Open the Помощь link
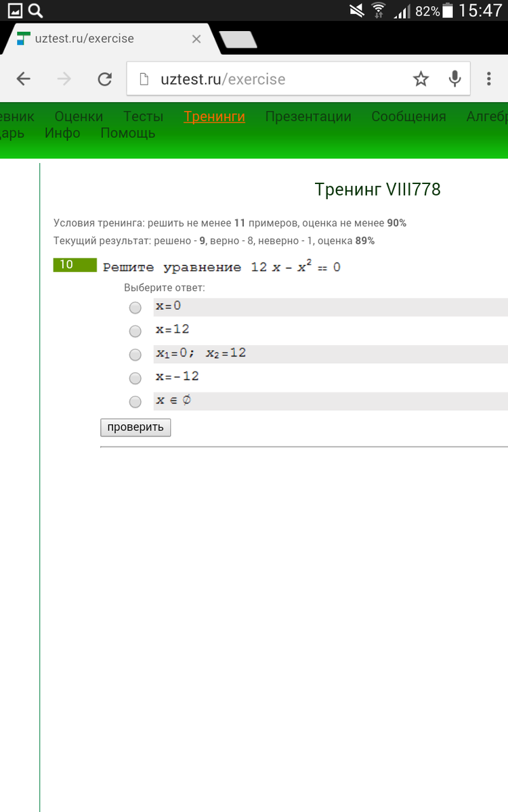 (x=127, y=133)
